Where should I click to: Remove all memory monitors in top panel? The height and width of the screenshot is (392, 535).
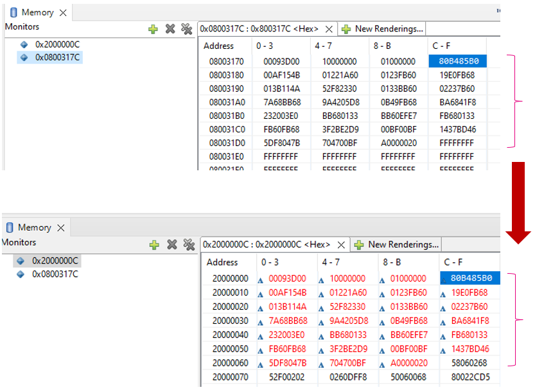(x=186, y=29)
